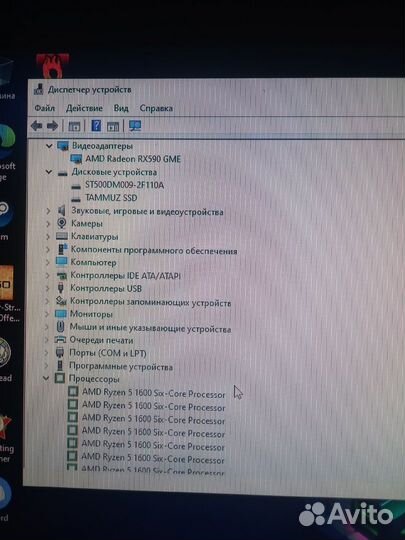
Task: Collapse the Процессоры category
Action: (46, 378)
